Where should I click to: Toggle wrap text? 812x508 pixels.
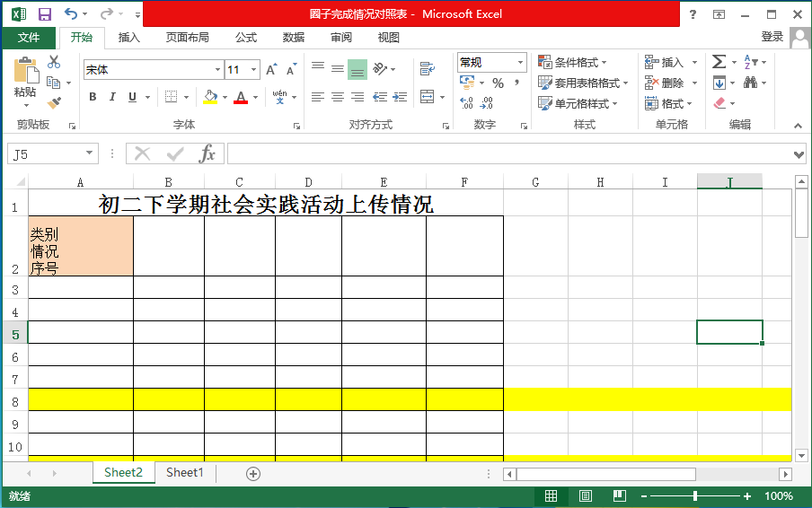pos(428,69)
